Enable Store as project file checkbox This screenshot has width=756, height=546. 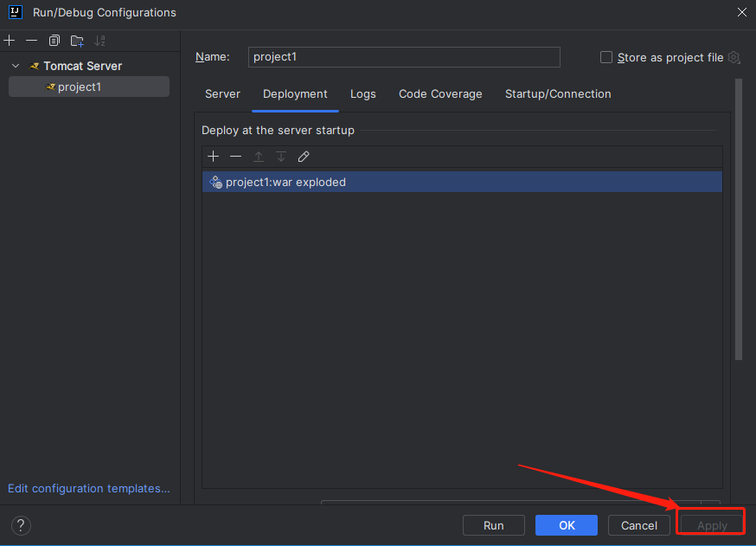(x=606, y=57)
